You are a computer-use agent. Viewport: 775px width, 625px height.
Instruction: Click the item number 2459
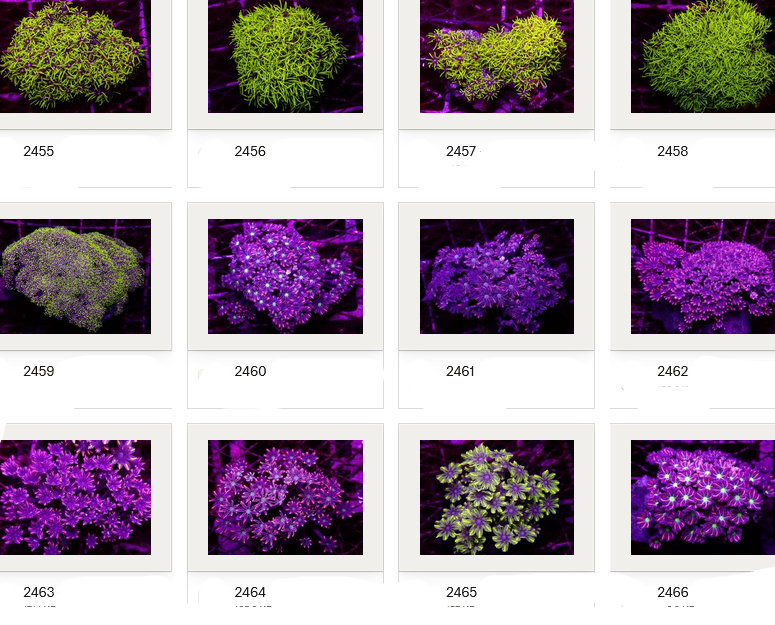pyautogui.click(x=39, y=371)
